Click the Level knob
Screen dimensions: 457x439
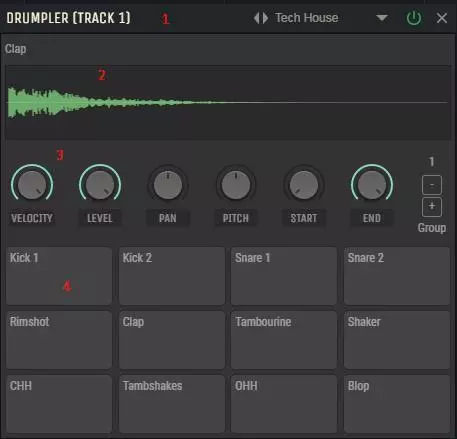point(100,184)
